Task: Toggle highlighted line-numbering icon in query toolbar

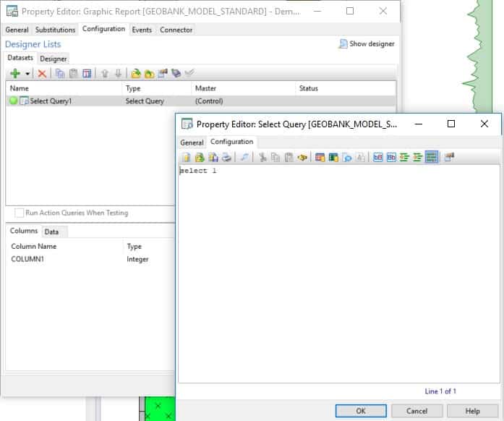Action: [432, 157]
